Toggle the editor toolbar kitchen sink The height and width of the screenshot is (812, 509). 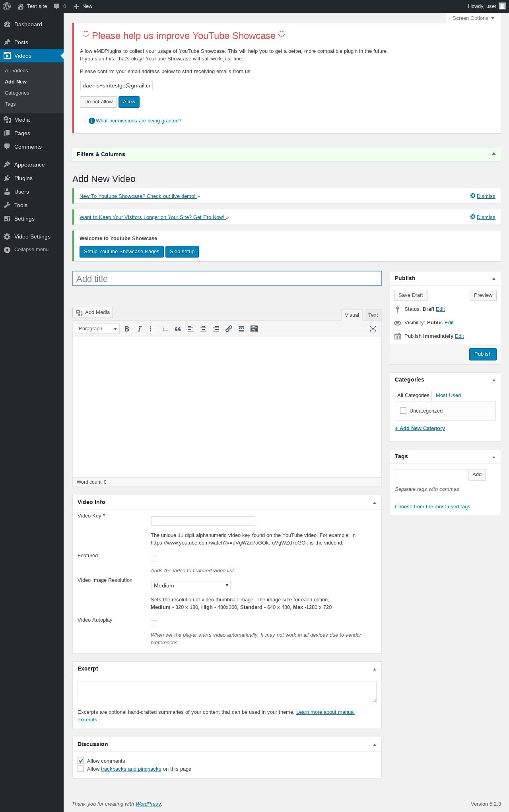[254, 329]
